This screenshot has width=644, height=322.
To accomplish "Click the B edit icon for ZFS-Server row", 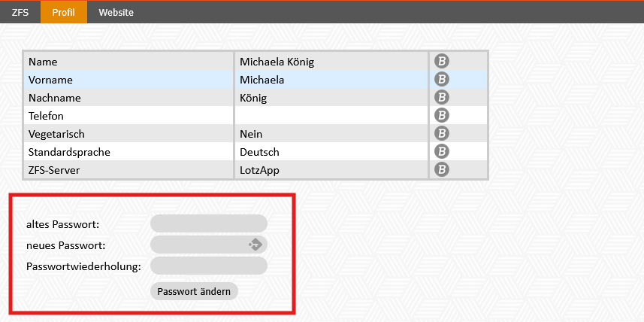I will (x=442, y=170).
